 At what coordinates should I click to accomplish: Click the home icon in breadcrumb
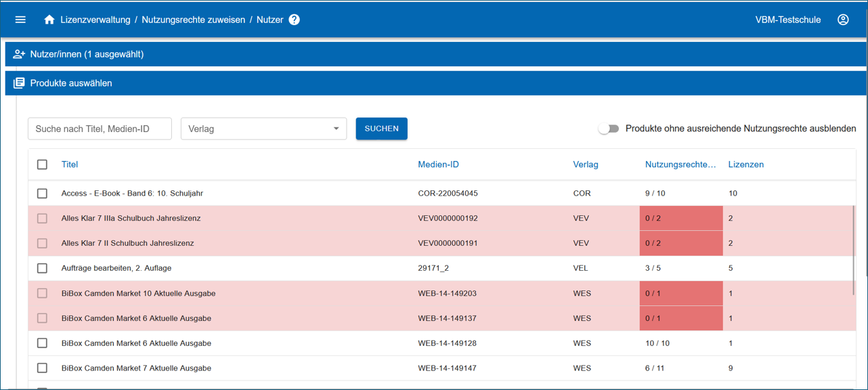(49, 20)
